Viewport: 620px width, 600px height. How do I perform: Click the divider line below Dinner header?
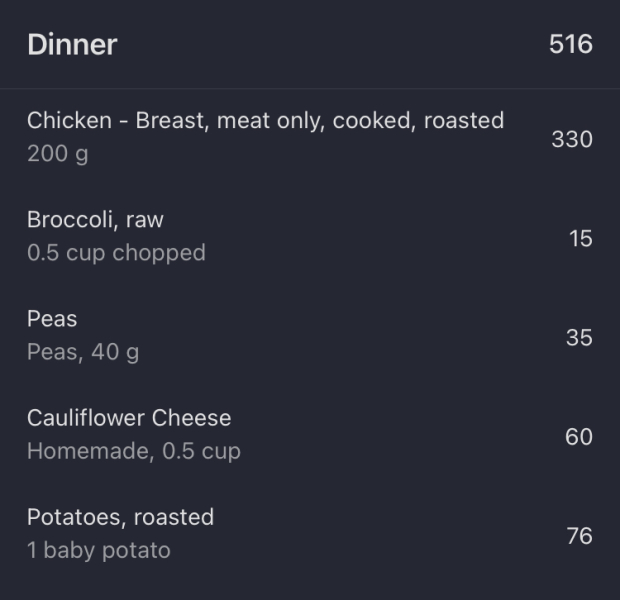[310, 89]
